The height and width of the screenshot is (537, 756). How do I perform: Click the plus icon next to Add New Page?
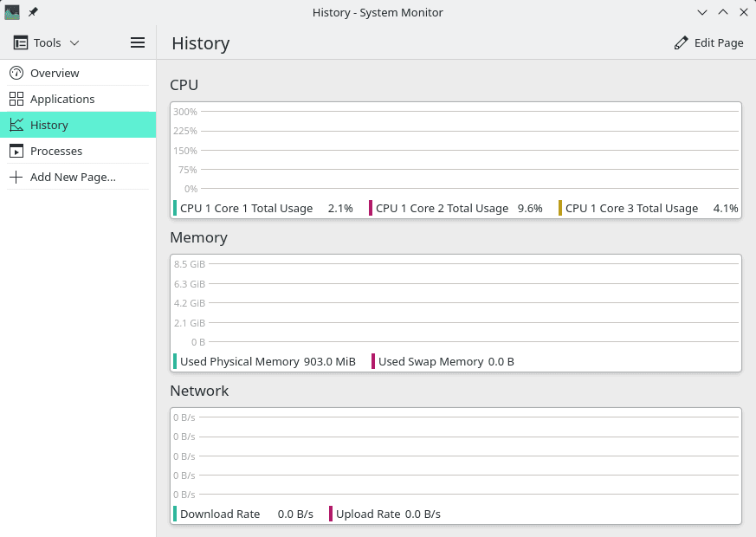[x=15, y=177]
